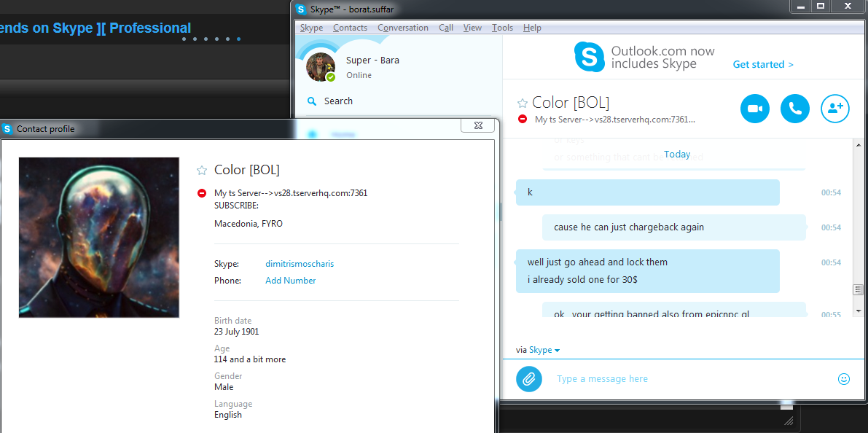868x433 pixels.
Task: Click Skype icon in main window title bar
Action: [300, 9]
